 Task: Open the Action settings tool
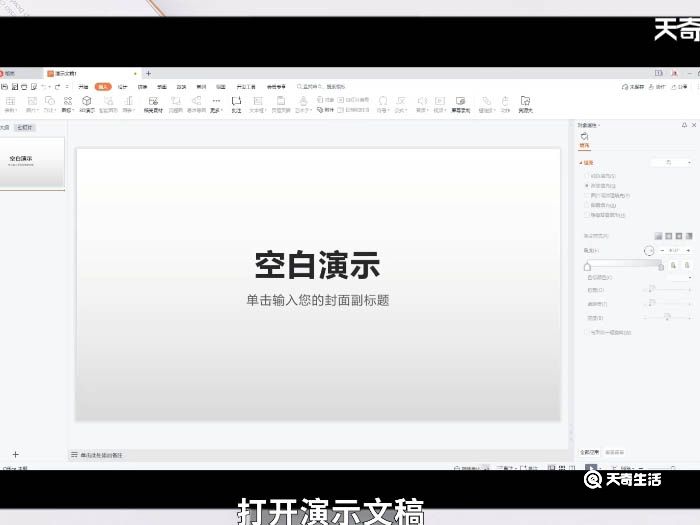click(x=505, y=104)
